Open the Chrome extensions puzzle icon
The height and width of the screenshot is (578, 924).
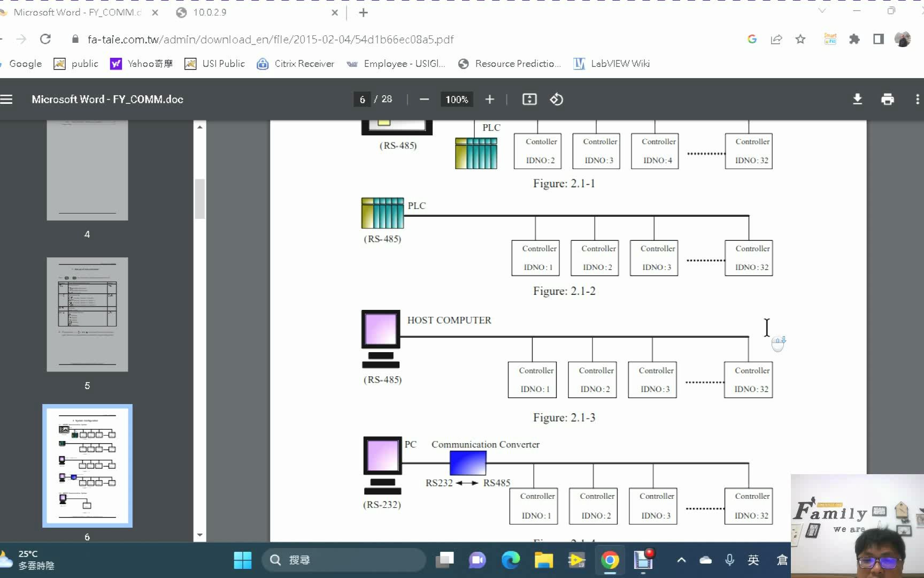854,39
